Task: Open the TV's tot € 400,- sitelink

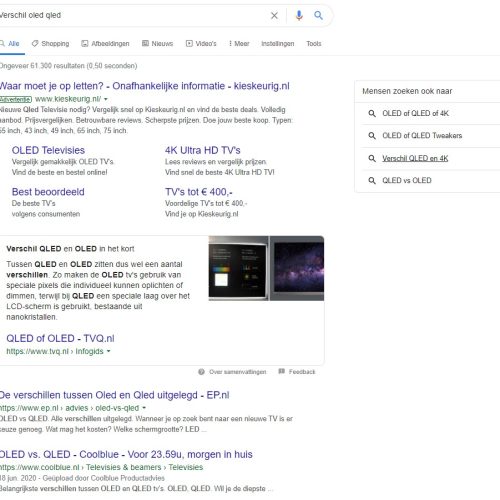Action: coord(199,192)
